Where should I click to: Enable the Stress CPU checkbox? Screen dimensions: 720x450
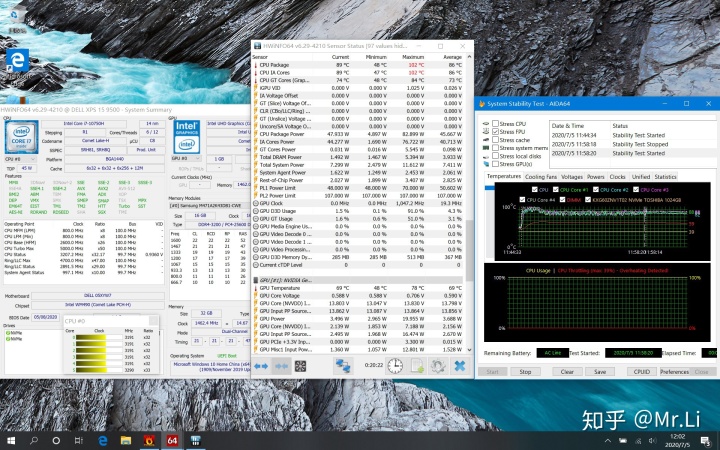point(495,124)
